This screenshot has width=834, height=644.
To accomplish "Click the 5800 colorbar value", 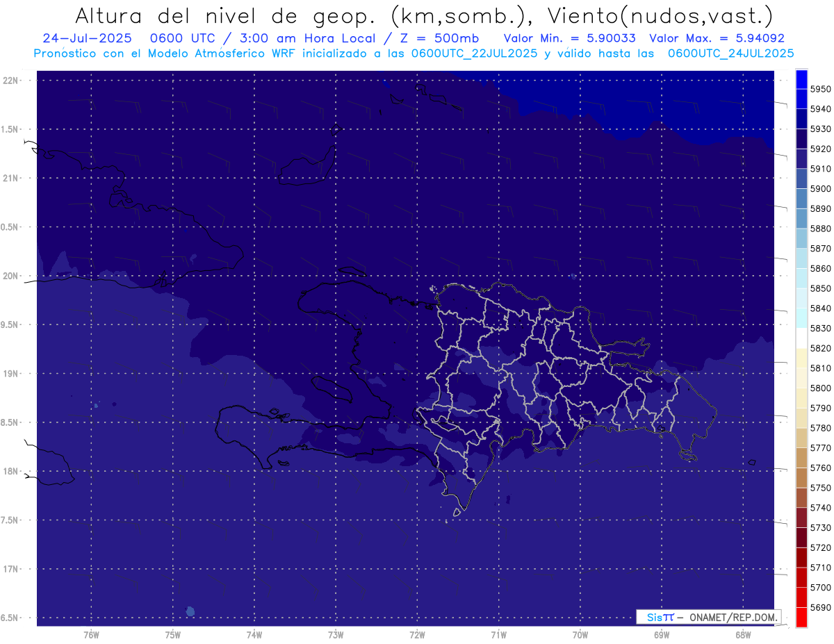I will click(821, 388).
